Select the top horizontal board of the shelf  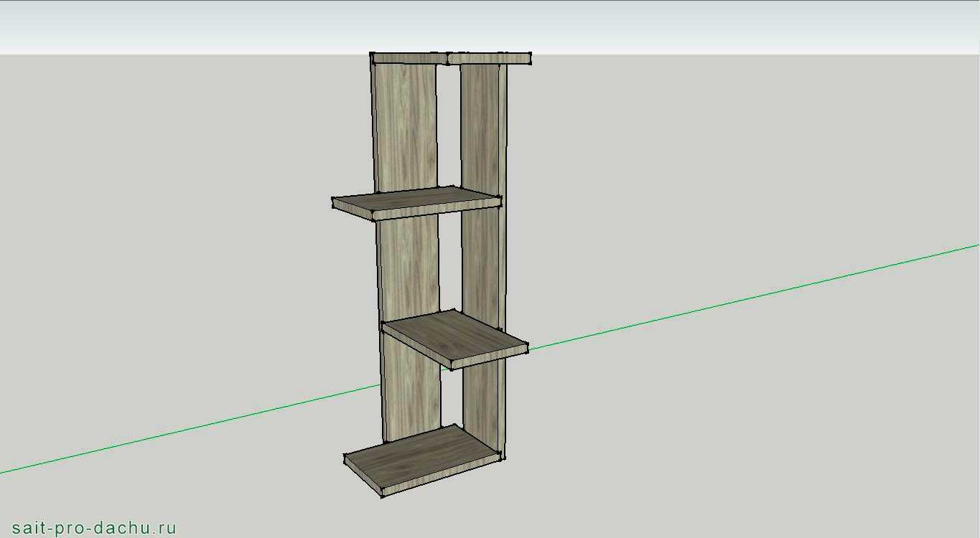(451, 58)
